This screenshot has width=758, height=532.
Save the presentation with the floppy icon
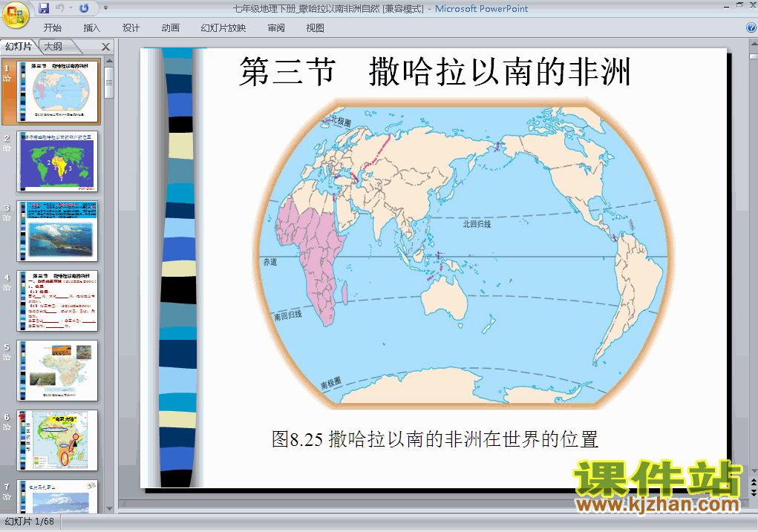coord(44,8)
